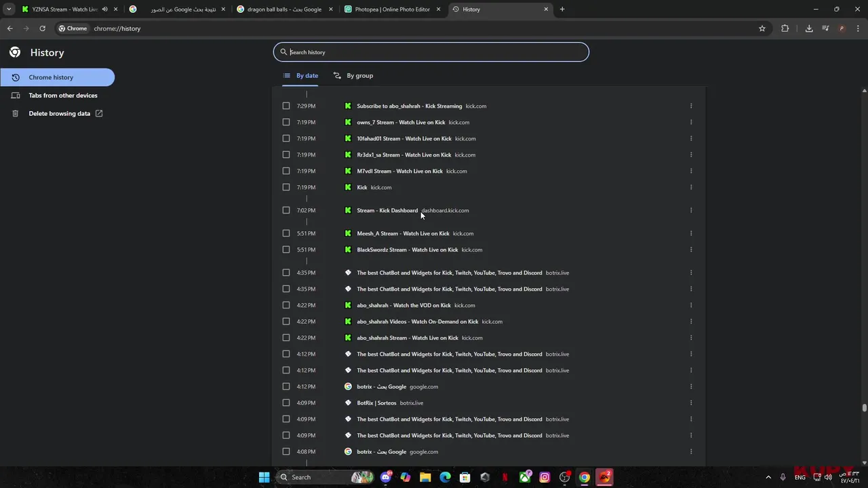This screenshot has height=488, width=868.
Task: Open the Chrome extensions puzzle icon
Action: [x=785, y=28]
